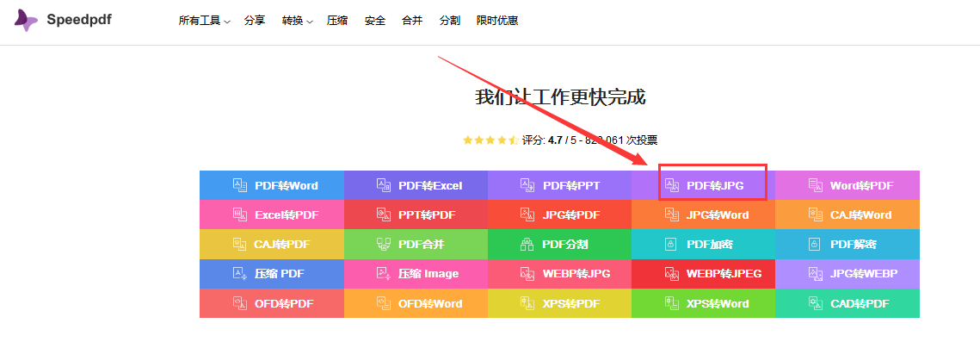Expand the 所有工具 dropdown chevron
This screenshot has width=980, height=342.
tap(227, 22)
